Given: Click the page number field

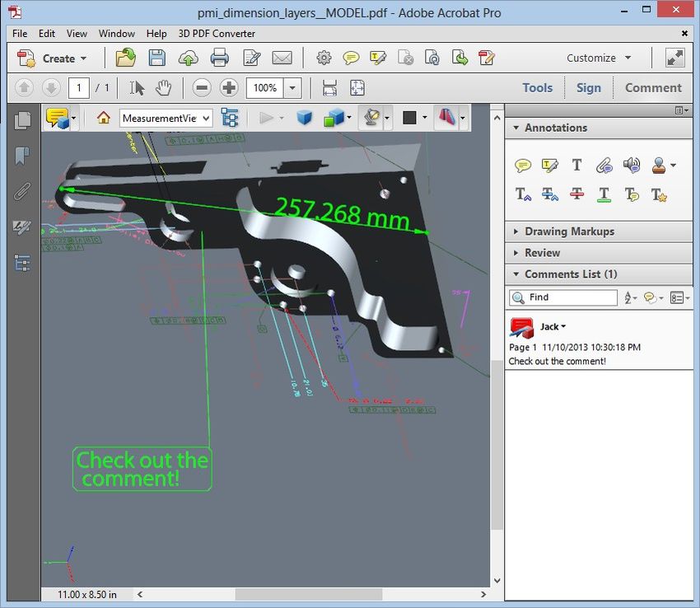Looking at the screenshot, I should (x=79, y=87).
